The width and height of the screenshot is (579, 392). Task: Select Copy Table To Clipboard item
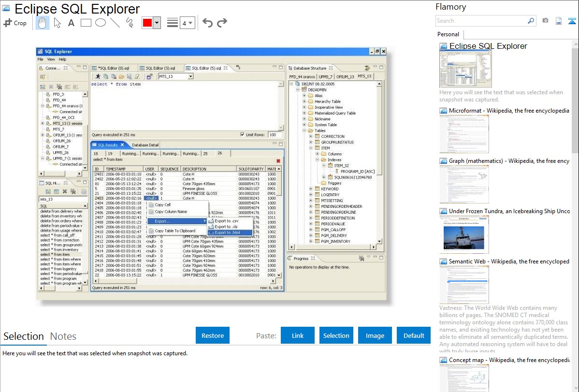[177, 231]
